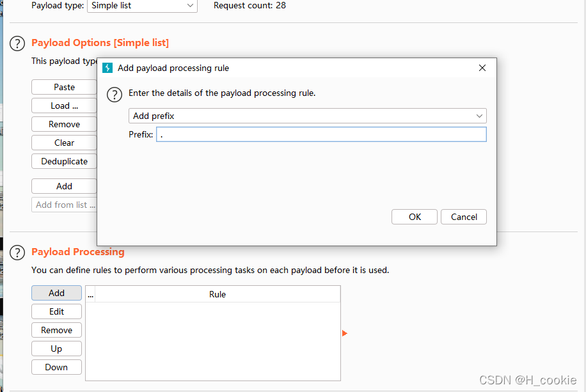Click Add in Payload Processing
The height and width of the screenshot is (392, 586).
point(56,293)
